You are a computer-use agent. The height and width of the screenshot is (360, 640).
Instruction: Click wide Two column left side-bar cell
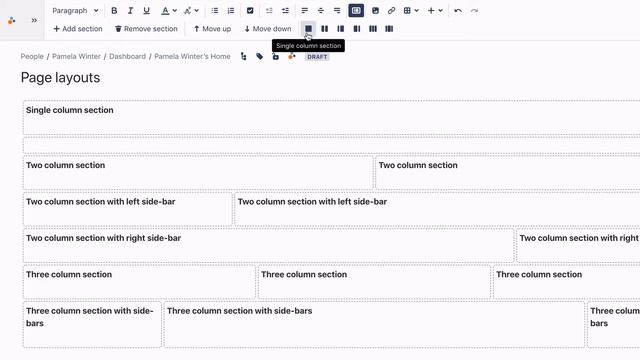[x=437, y=209]
